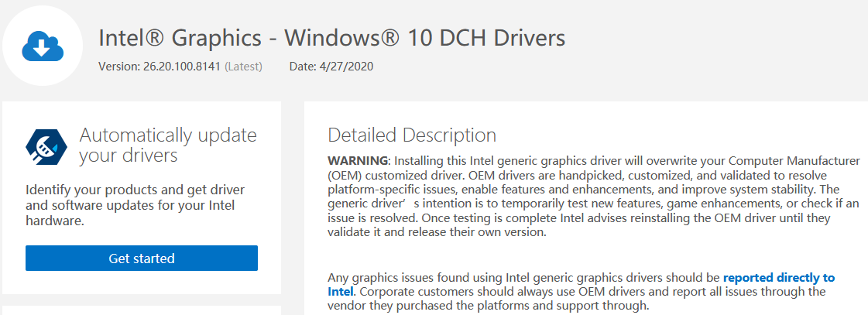The width and height of the screenshot is (868, 315).
Task: Click the 'Detailed Description' heading
Action: point(412,135)
